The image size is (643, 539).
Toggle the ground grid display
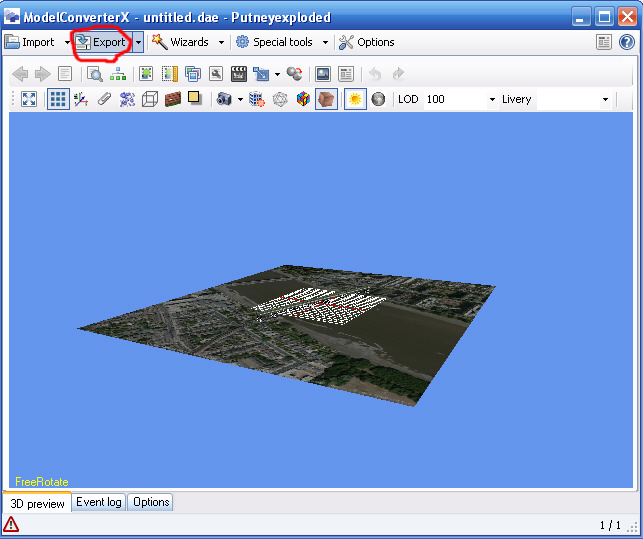pyautogui.click(x=58, y=99)
